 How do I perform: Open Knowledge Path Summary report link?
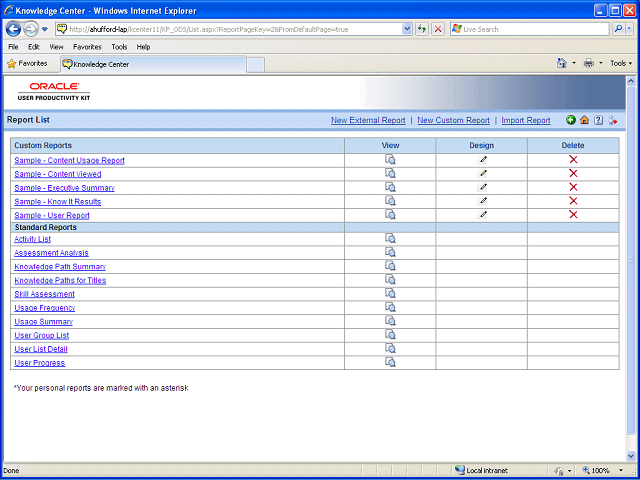60,267
